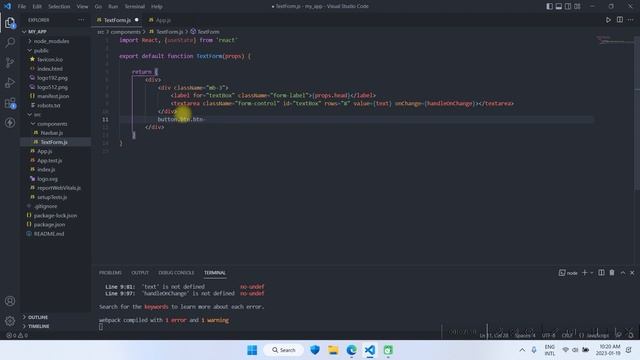Viewport: 640px width, 360px height.
Task: Toggle bottom panel layout icon
Action: 559,6
